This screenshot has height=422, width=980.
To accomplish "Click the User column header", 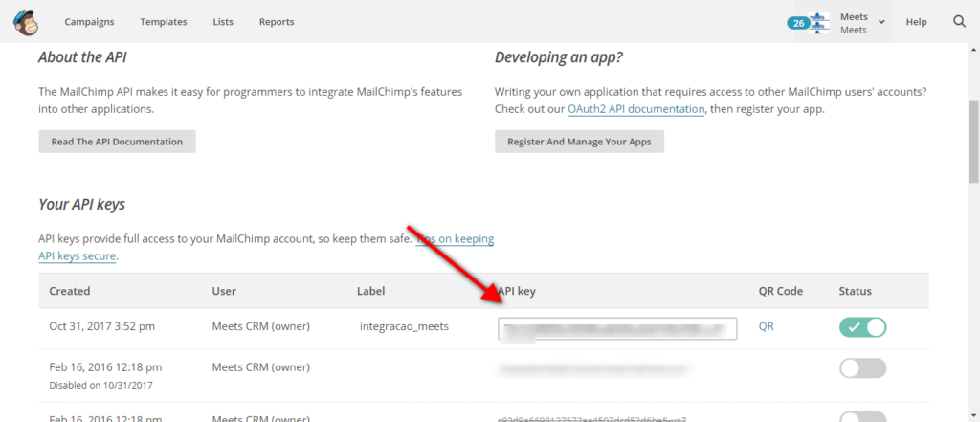I will [x=224, y=291].
